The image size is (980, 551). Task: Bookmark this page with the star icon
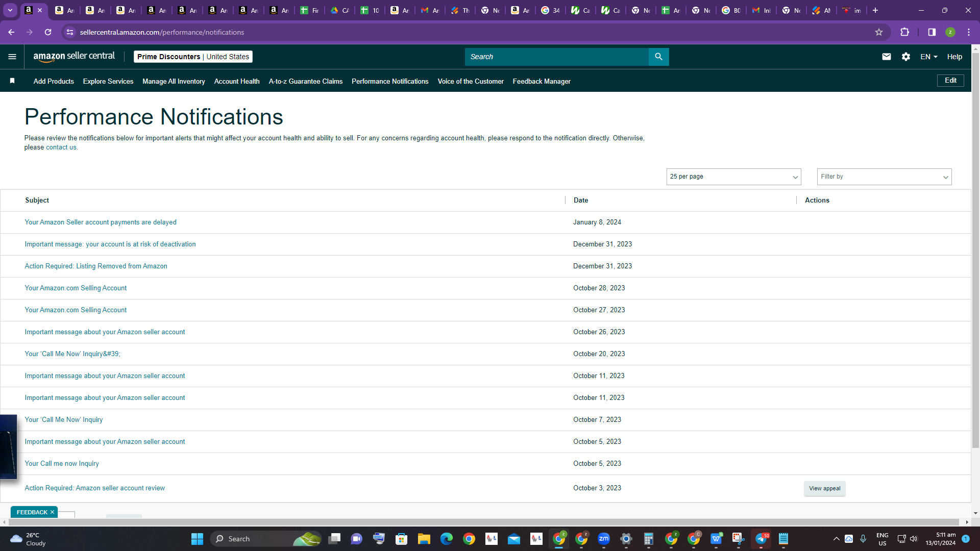pyautogui.click(x=879, y=32)
